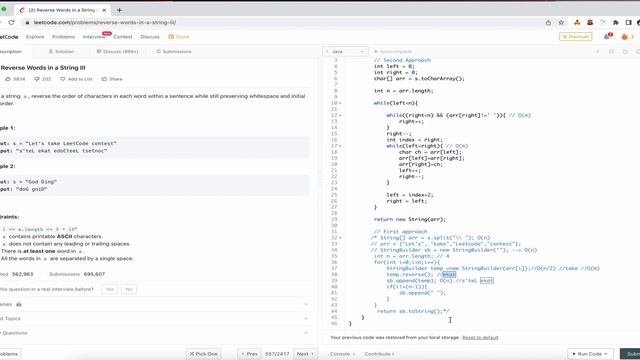The width and height of the screenshot is (640, 360).
Task: Close the Reverse Words in a String browser tab
Action: [104, 10]
